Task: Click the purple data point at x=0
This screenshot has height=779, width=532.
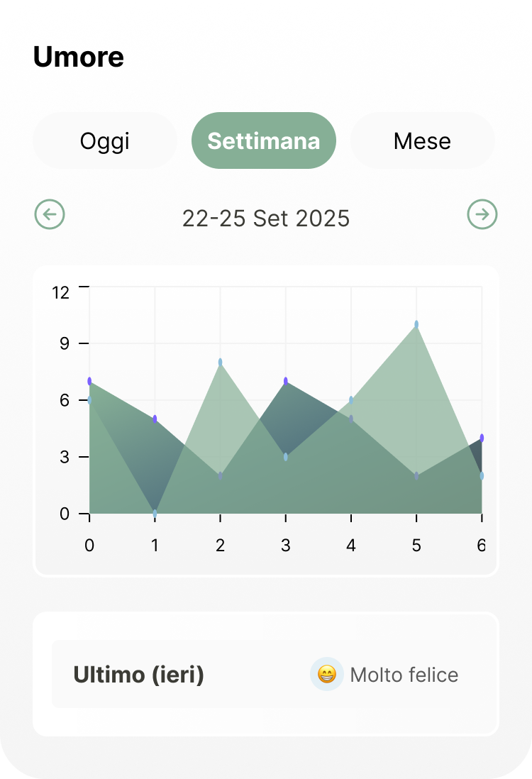Action: click(x=89, y=382)
